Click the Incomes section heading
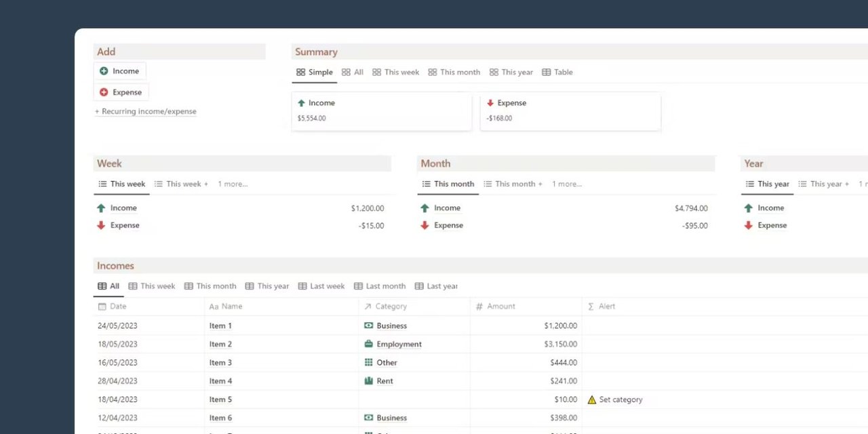The height and width of the screenshot is (434, 868). 115,266
